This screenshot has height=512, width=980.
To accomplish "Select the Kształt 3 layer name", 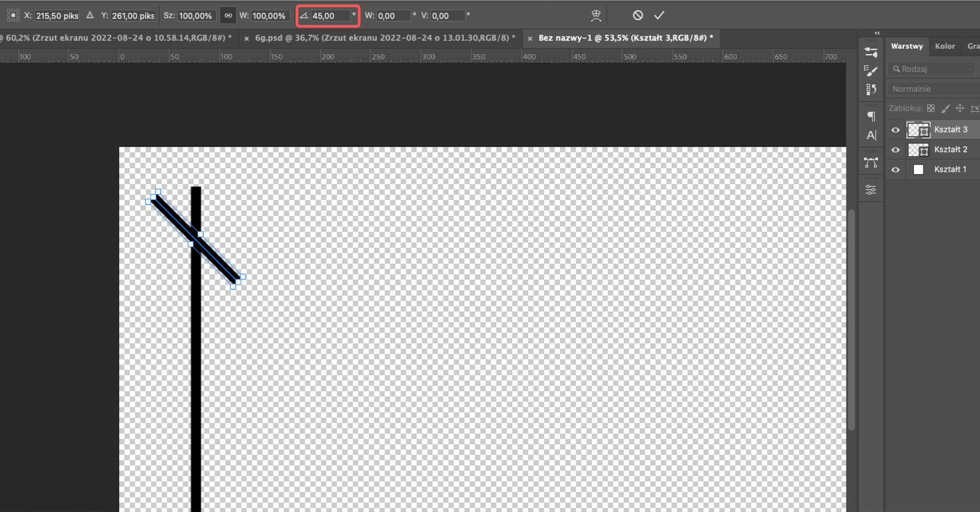I will point(951,130).
